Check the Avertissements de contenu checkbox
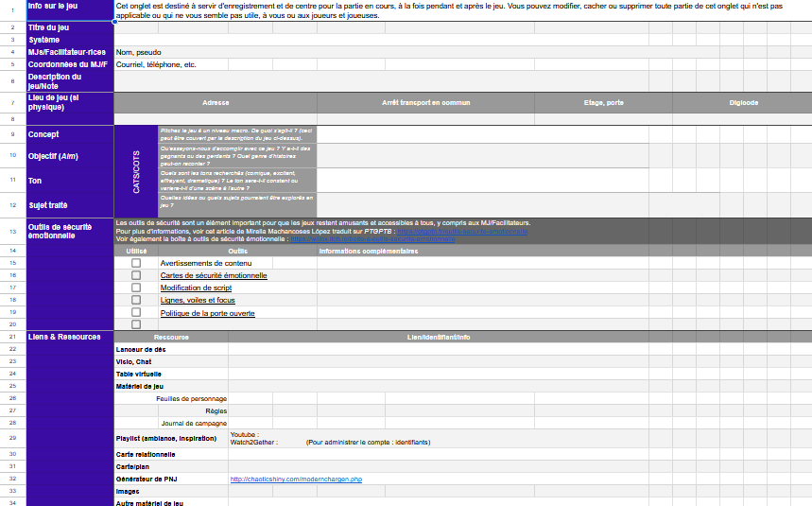 pos(136,263)
